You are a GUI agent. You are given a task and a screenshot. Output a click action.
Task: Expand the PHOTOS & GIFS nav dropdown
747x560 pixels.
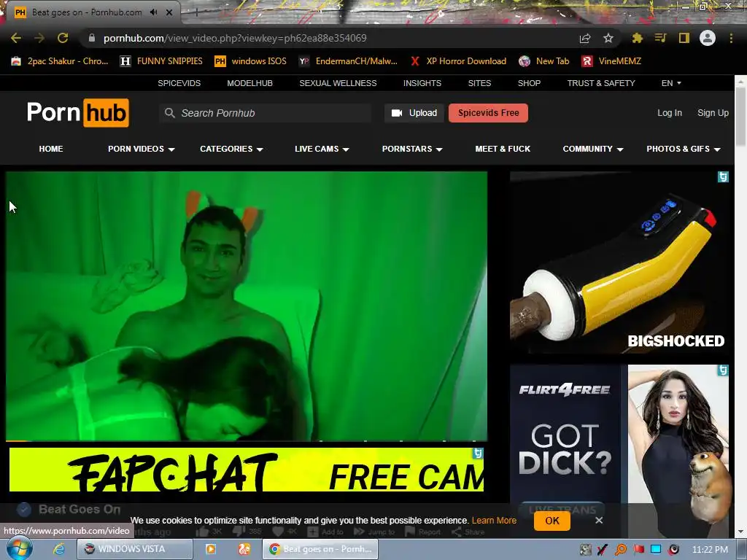683,149
